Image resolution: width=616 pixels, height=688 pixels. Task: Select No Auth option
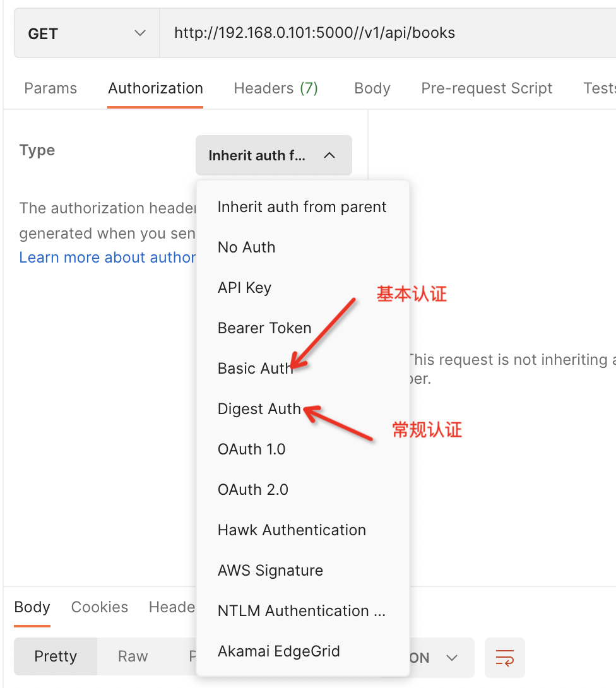[302, 247]
